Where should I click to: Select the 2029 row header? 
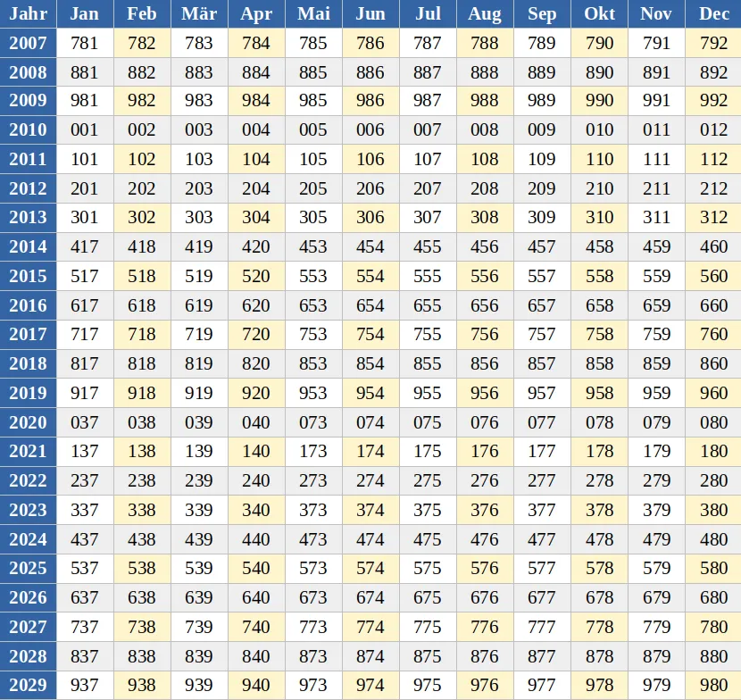coord(28,685)
